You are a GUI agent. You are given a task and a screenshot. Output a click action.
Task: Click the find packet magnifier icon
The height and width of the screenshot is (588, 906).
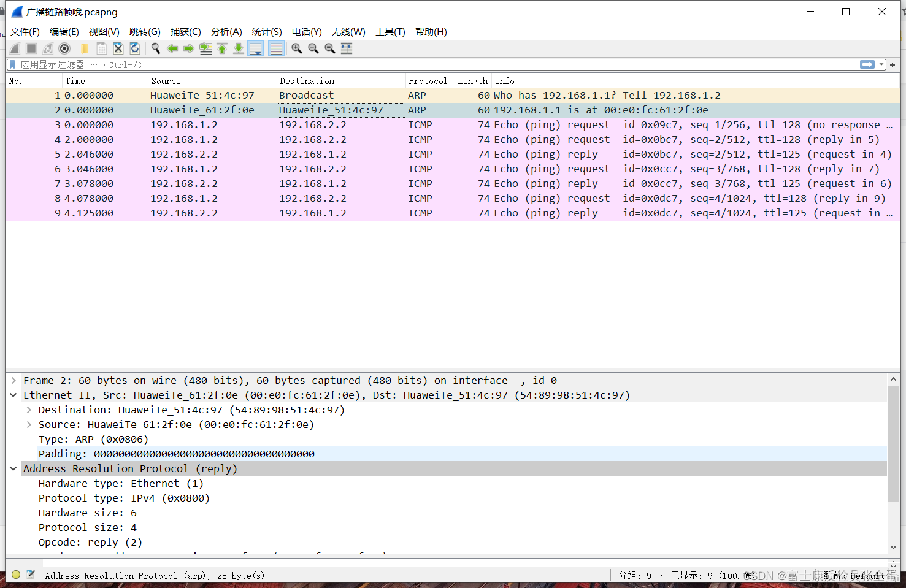[156, 48]
